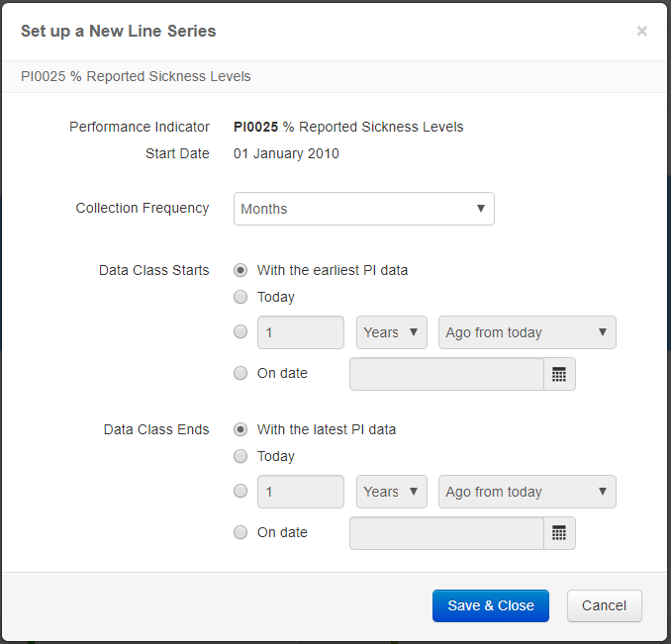This screenshot has height=644, width=671.
Task: Open 'Ago from today' dropdown in Data Class Starts
Action: [527, 332]
